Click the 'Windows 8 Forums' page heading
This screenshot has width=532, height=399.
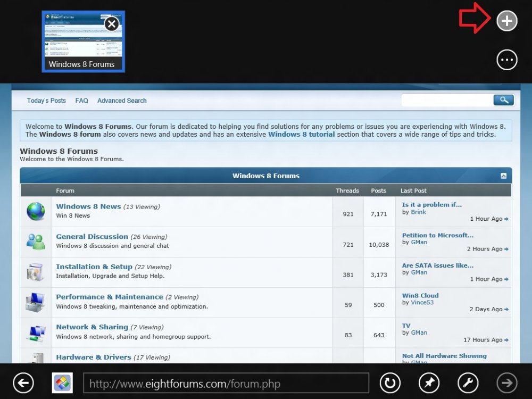coord(59,151)
